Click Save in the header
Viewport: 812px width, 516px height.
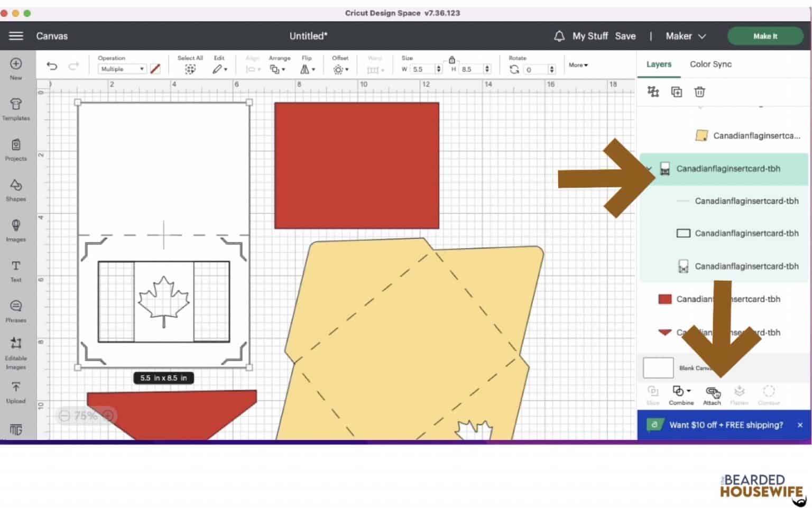click(x=625, y=36)
